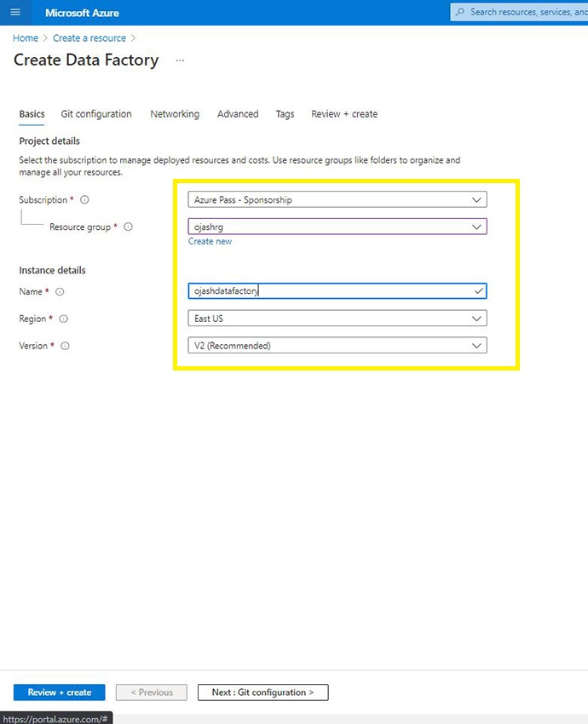Click the Previous button
This screenshot has width=588, height=724.
tap(152, 692)
